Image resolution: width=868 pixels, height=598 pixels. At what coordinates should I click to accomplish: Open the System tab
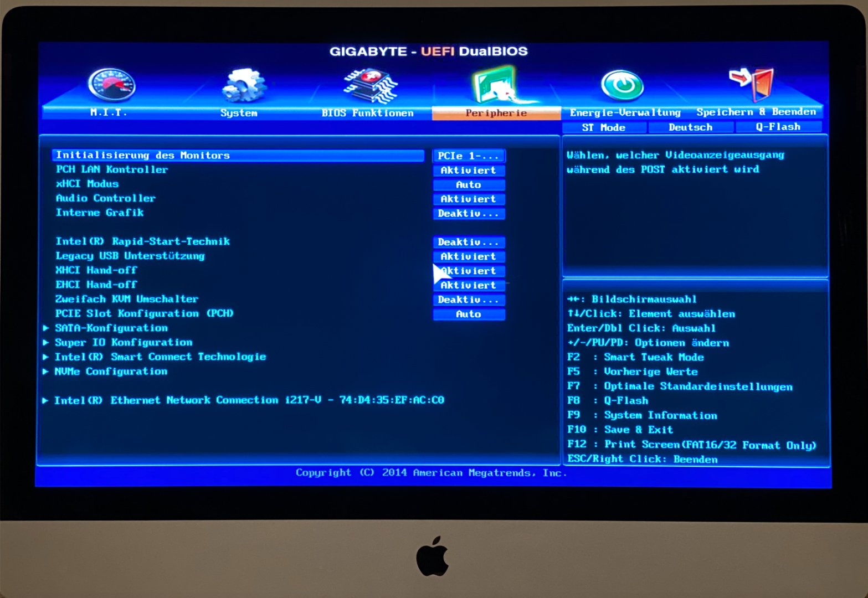tap(239, 113)
